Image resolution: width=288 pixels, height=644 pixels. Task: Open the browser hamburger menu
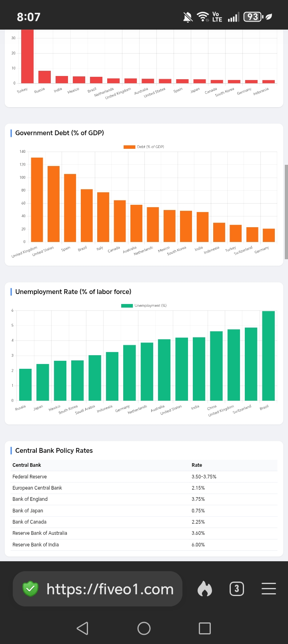coord(269,589)
